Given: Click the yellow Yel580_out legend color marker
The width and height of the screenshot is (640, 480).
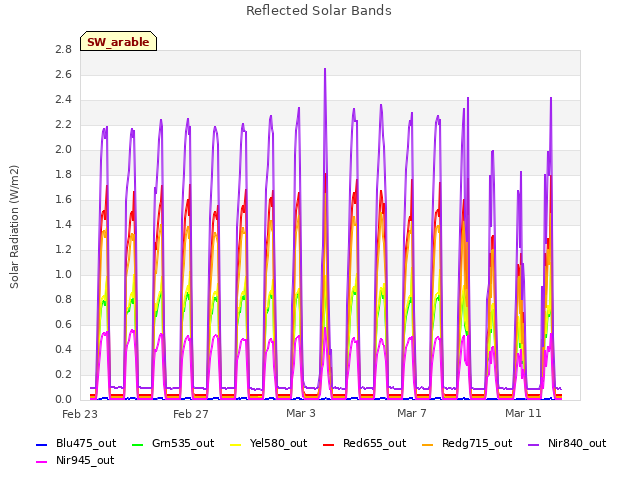Looking at the screenshot, I should [x=236, y=444].
